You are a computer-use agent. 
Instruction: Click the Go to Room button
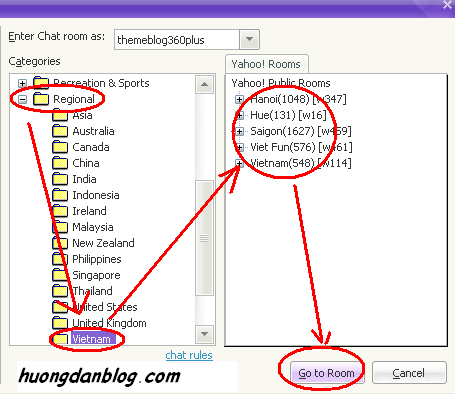[x=327, y=373]
